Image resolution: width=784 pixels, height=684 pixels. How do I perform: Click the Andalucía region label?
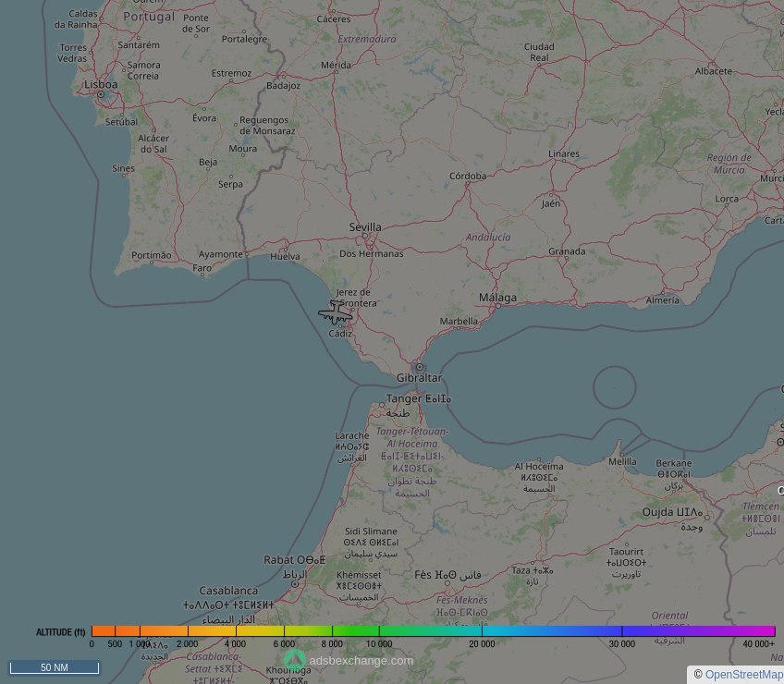[x=488, y=237]
